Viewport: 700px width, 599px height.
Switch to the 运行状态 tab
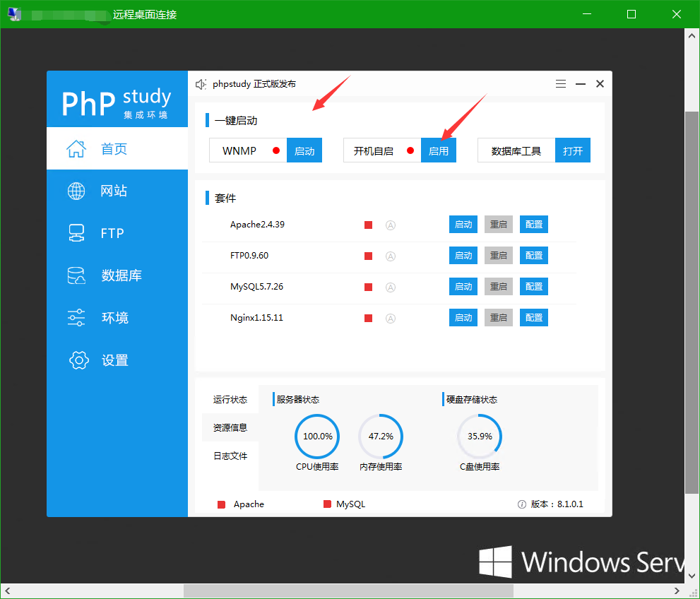(230, 400)
